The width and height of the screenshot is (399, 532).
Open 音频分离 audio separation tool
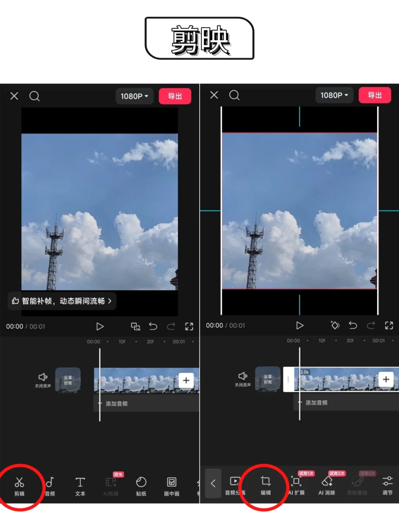235,485
